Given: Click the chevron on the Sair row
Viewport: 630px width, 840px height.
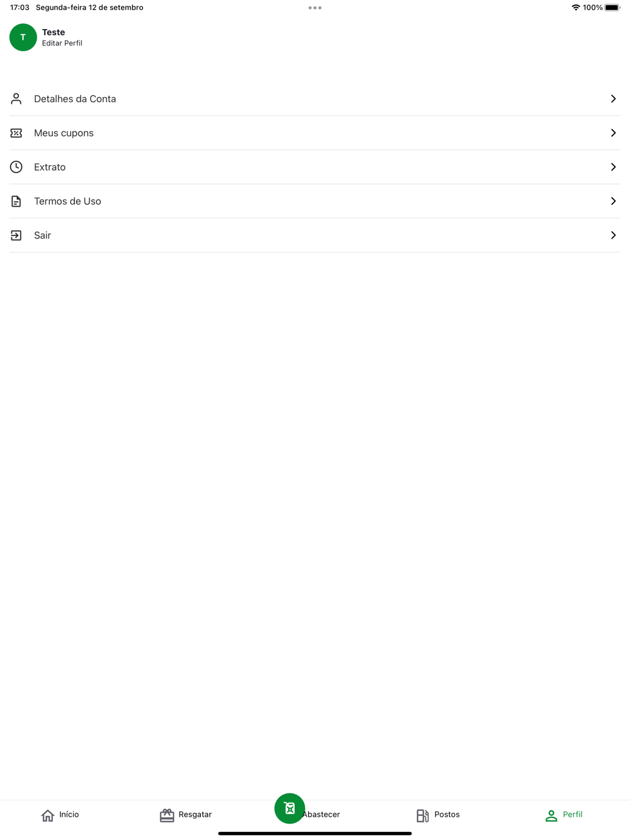Looking at the screenshot, I should pos(613,235).
